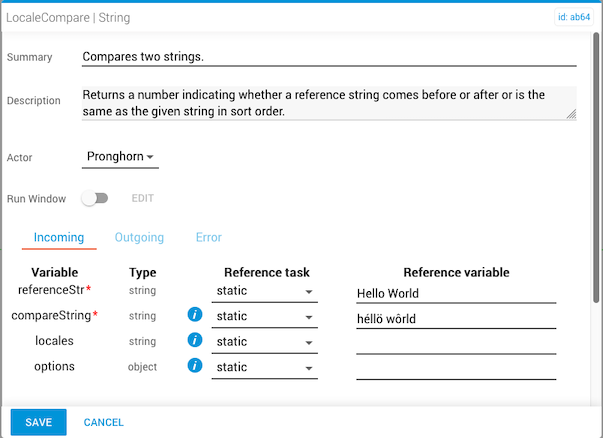Image resolution: width=603 pixels, height=438 pixels.
Task: Switch to the Outgoing tab
Action: click(x=139, y=238)
